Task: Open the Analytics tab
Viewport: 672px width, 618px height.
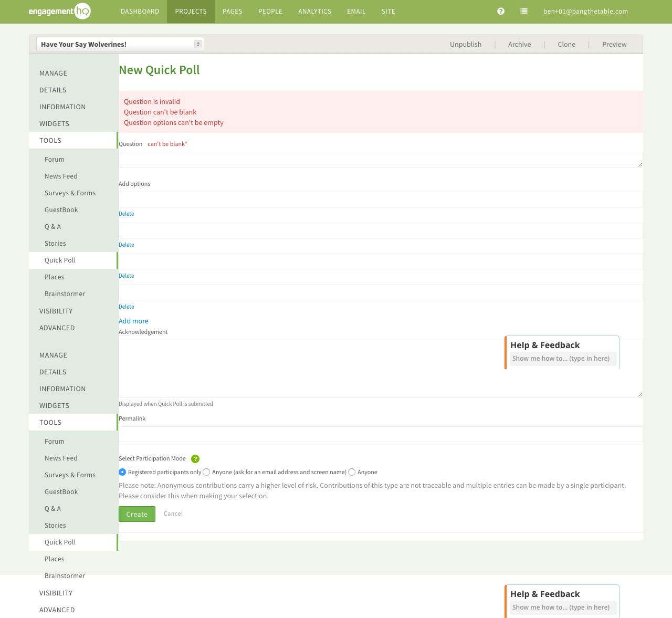Action: (x=314, y=11)
